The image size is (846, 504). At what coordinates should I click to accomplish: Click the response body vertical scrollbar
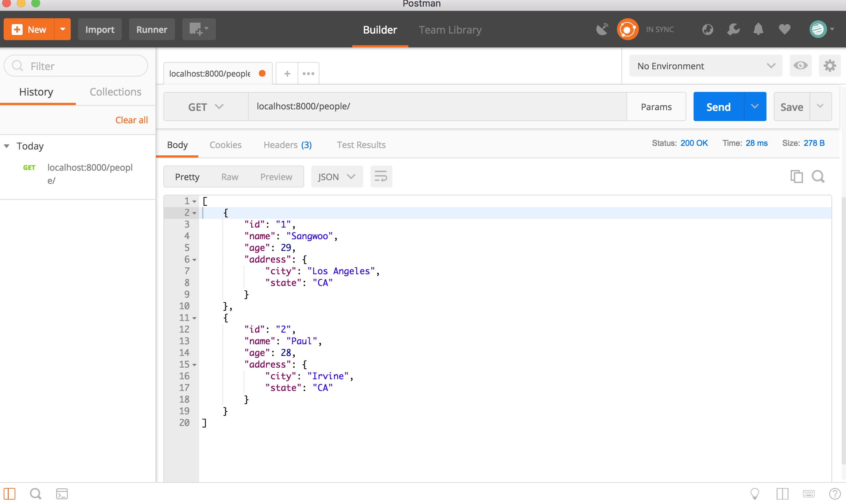843,330
